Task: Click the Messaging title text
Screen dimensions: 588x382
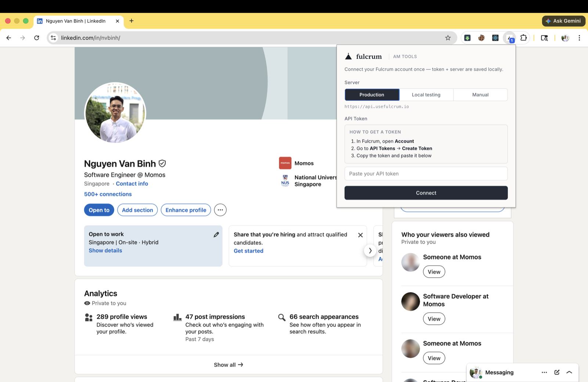Action: pos(499,372)
